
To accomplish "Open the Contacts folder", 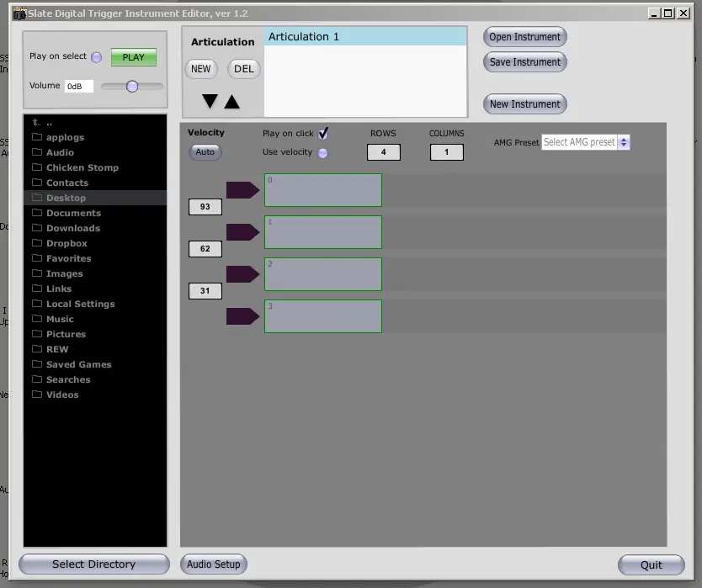I will 95,183.
